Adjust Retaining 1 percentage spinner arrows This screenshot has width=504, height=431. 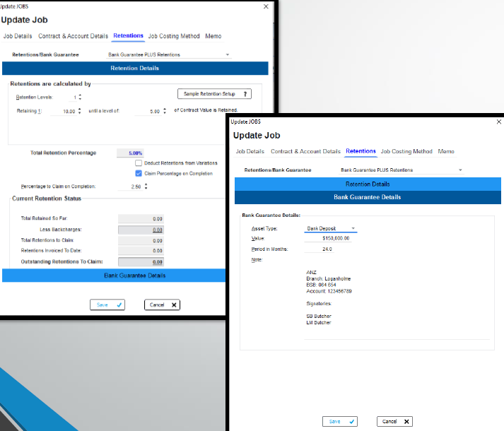pos(79,111)
